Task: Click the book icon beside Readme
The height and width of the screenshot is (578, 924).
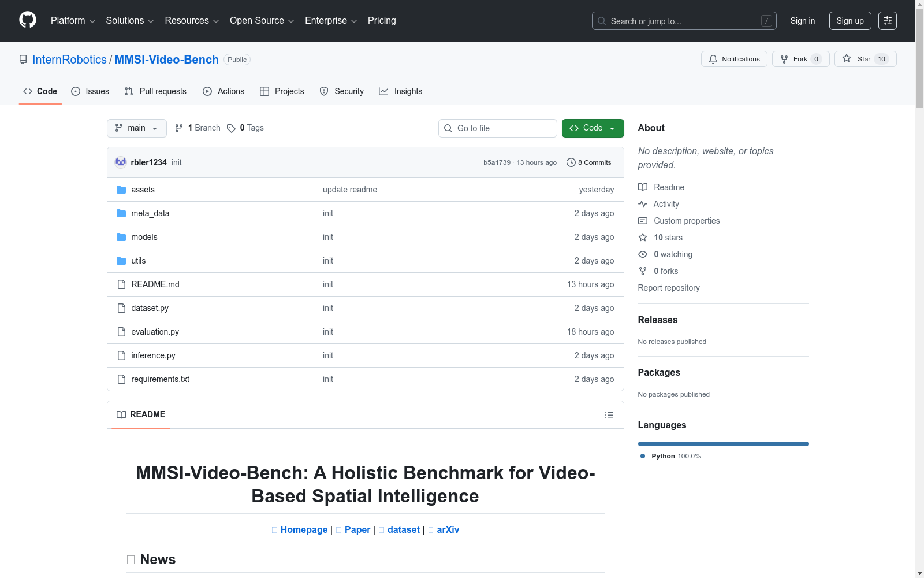Action: pyautogui.click(x=643, y=187)
